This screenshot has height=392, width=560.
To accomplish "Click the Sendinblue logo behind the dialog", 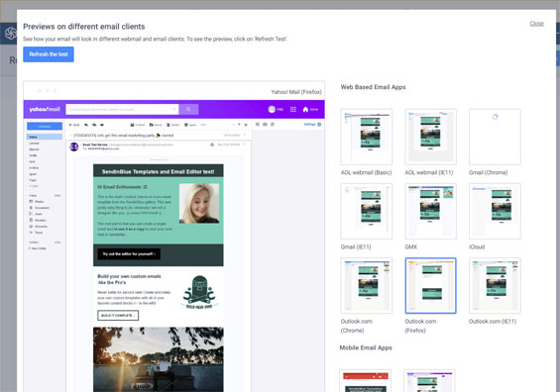I will coord(10,34).
